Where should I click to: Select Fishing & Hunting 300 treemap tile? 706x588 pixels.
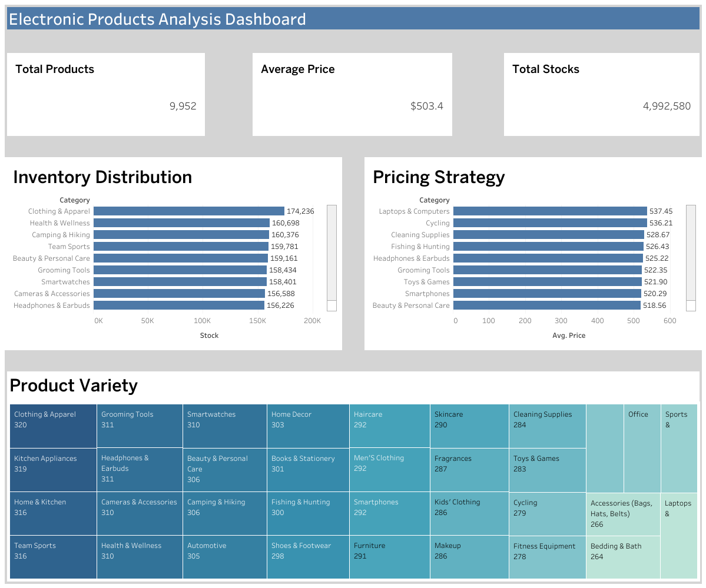pos(308,513)
